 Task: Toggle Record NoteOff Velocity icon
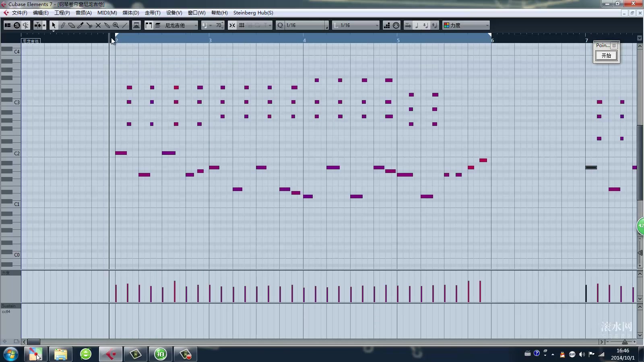click(434, 25)
